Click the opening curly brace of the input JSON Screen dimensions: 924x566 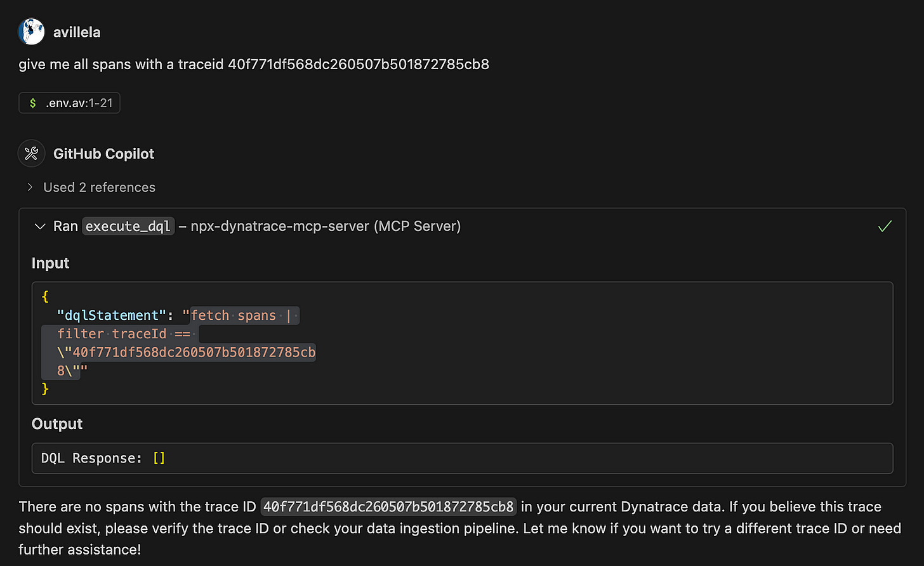pos(45,297)
